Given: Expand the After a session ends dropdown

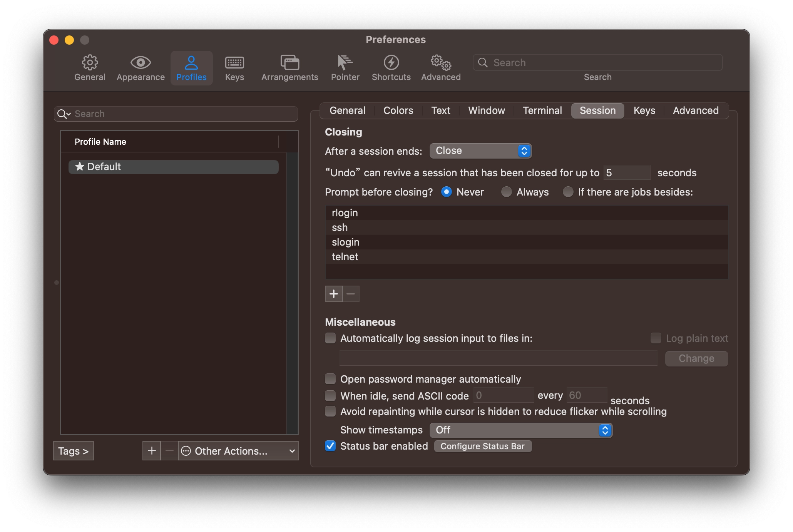Looking at the screenshot, I should [x=480, y=151].
